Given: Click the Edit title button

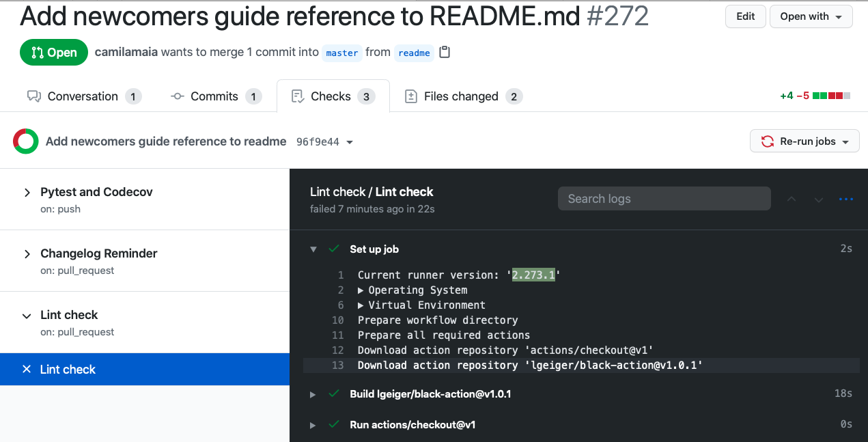Looking at the screenshot, I should point(745,16).
